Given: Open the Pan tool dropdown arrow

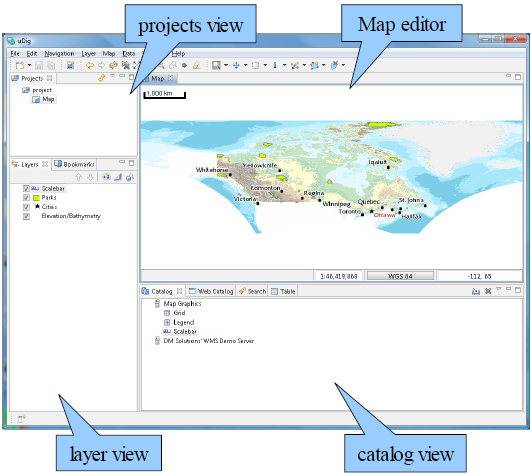Looking at the screenshot, I should point(246,65).
